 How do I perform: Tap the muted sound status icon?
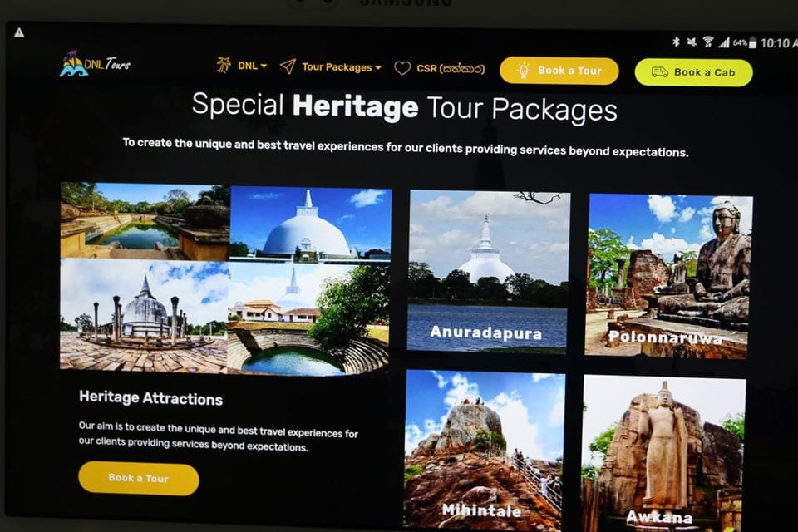click(x=692, y=42)
